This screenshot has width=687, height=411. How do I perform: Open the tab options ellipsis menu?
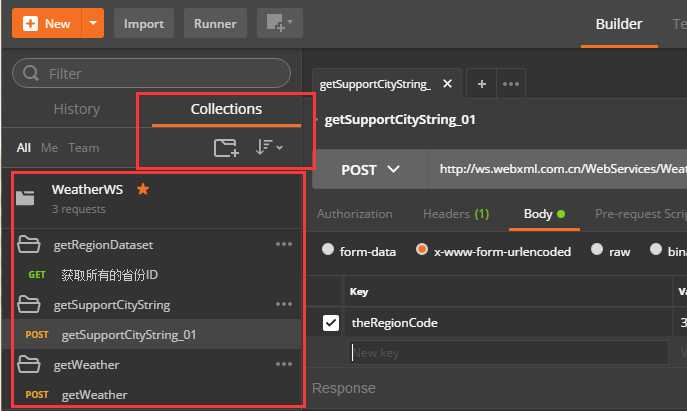tap(511, 84)
